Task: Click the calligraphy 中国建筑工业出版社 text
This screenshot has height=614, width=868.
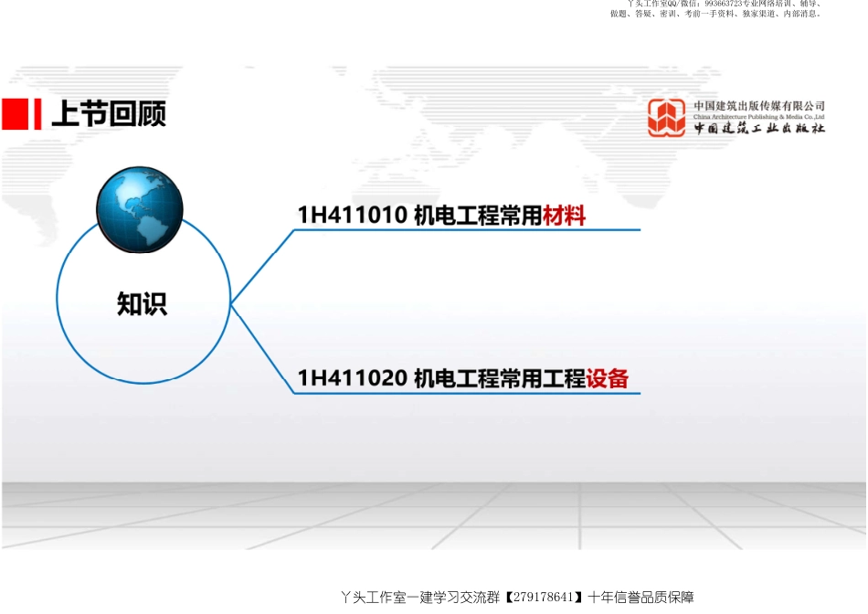Action: pos(758,130)
